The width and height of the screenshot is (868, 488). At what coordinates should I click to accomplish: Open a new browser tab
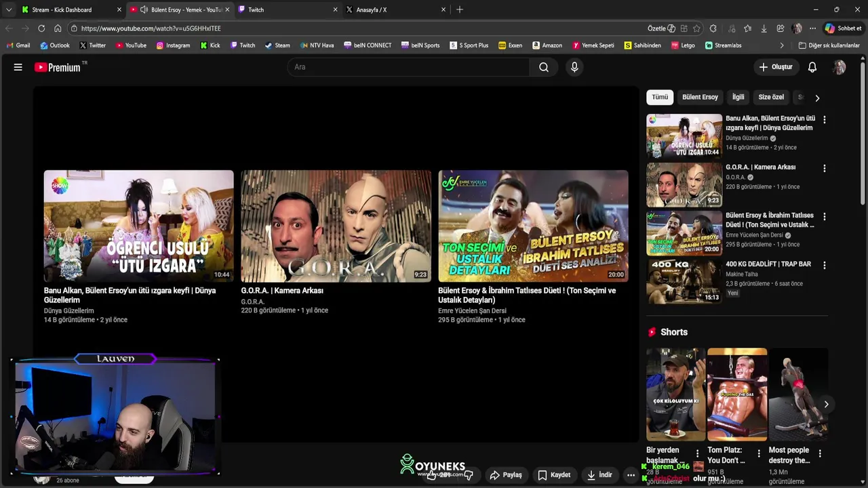pyautogui.click(x=460, y=9)
